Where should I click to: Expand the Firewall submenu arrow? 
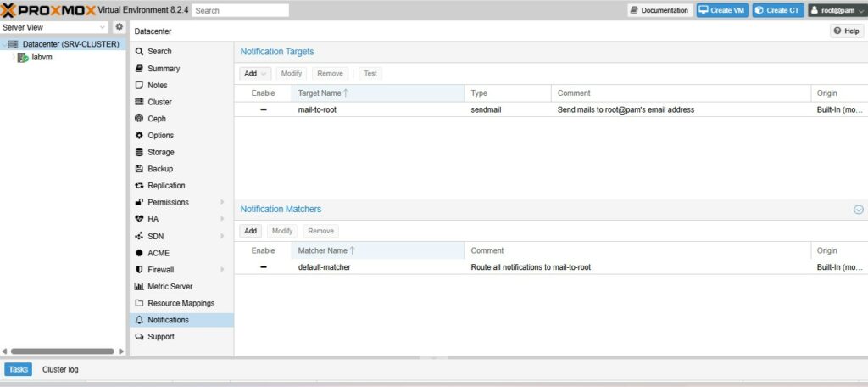click(x=222, y=270)
